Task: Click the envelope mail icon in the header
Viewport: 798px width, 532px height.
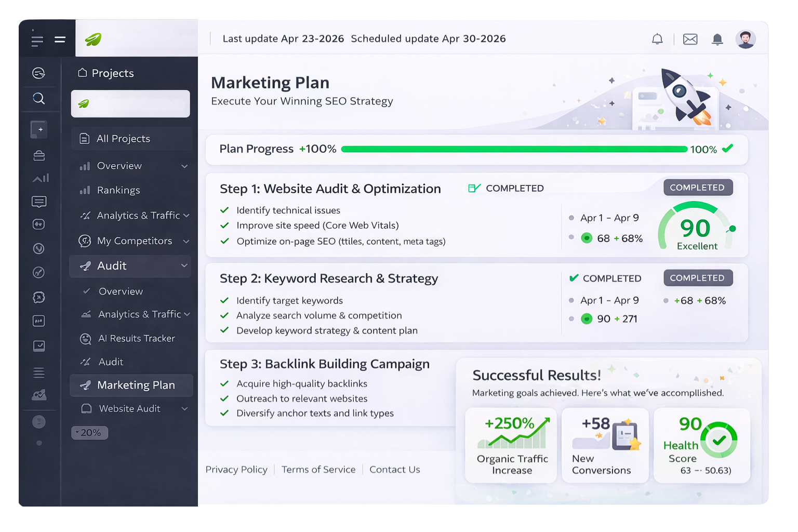Action: [x=690, y=38]
